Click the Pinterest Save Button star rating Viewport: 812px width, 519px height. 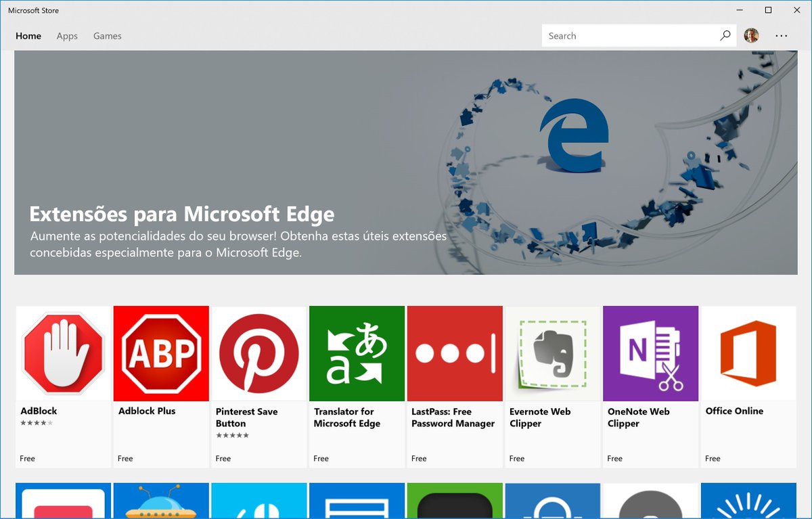click(232, 435)
